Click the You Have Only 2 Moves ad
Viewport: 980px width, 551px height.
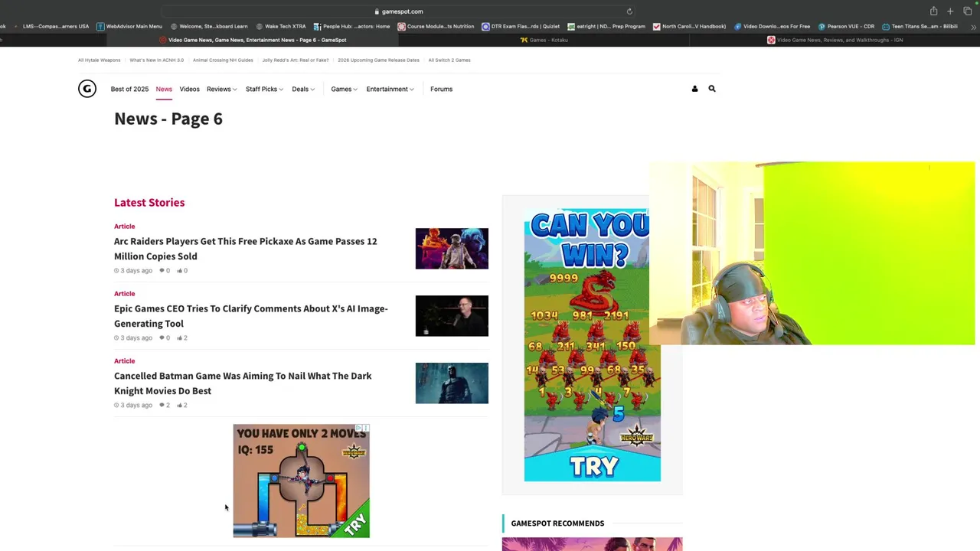pyautogui.click(x=301, y=481)
